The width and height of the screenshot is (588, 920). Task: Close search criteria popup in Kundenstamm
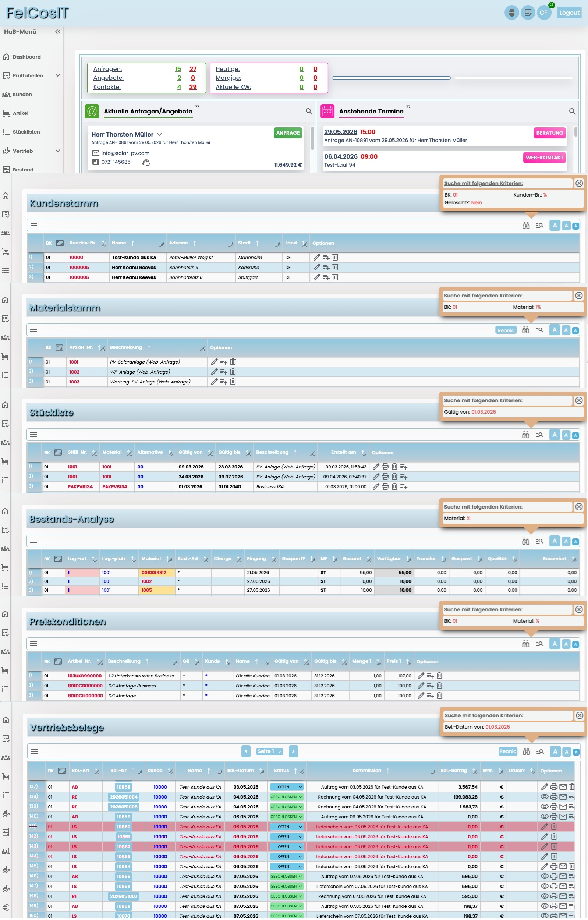(x=579, y=183)
